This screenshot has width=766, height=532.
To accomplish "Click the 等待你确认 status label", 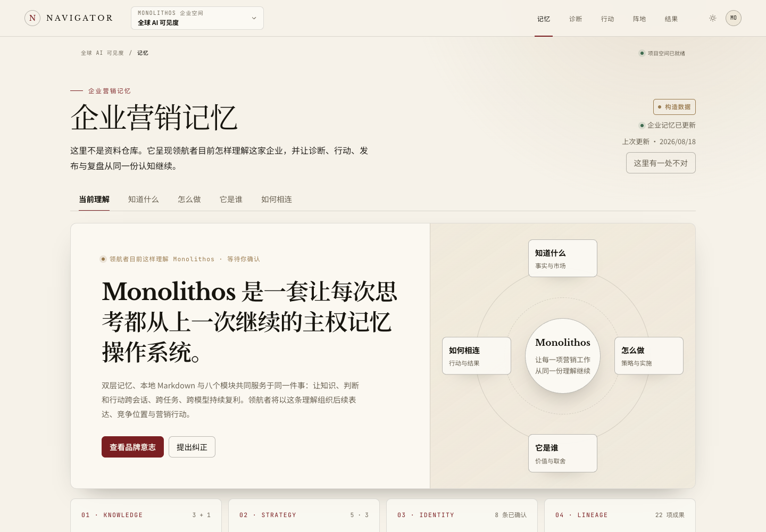I will [x=244, y=259].
